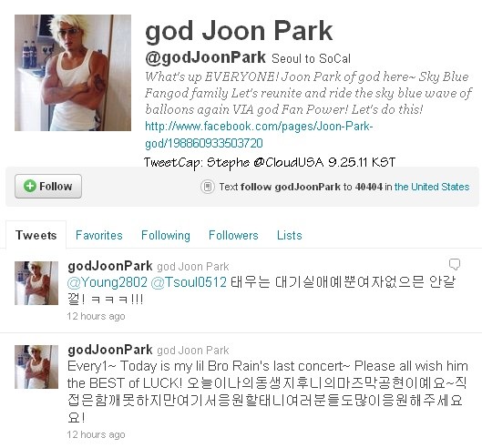Screen dimensions: 482x448
Task: Follow god Joon Park
Action: [x=48, y=186]
